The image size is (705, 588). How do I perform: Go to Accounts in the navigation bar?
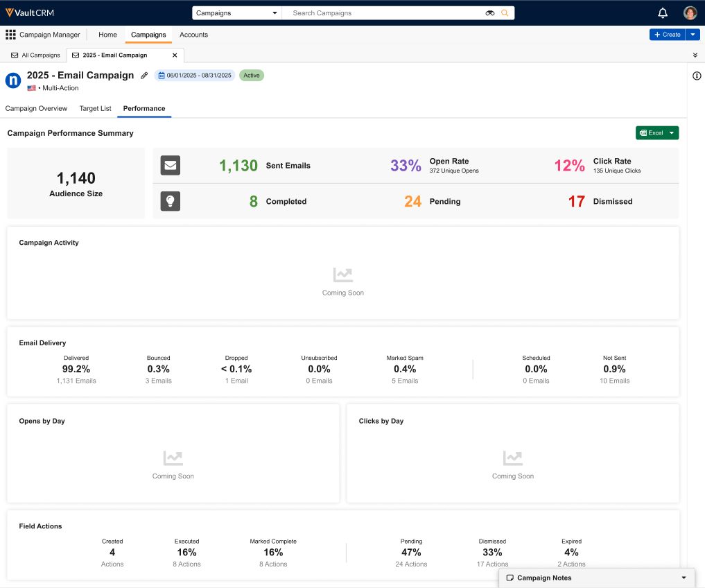pyautogui.click(x=193, y=35)
